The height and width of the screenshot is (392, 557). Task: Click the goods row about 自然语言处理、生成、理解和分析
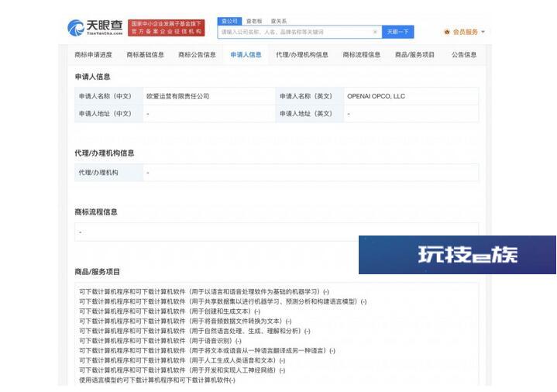click(194, 331)
